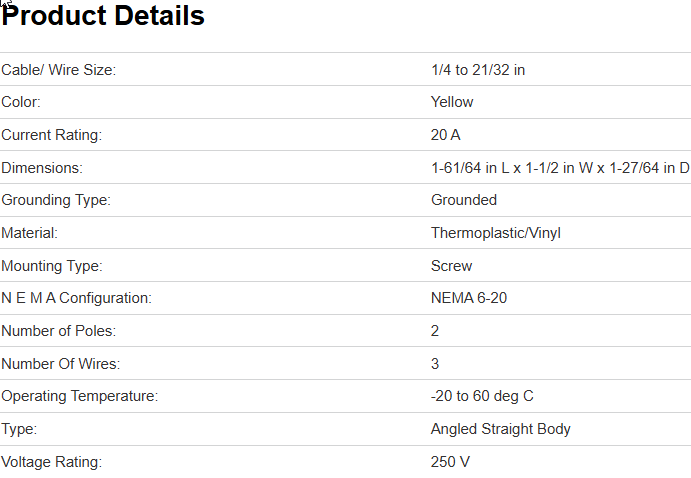This screenshot has width=691, height=478.
Task: Click the Thermoplastic/Vinyl material value
Action: (496, 233)
